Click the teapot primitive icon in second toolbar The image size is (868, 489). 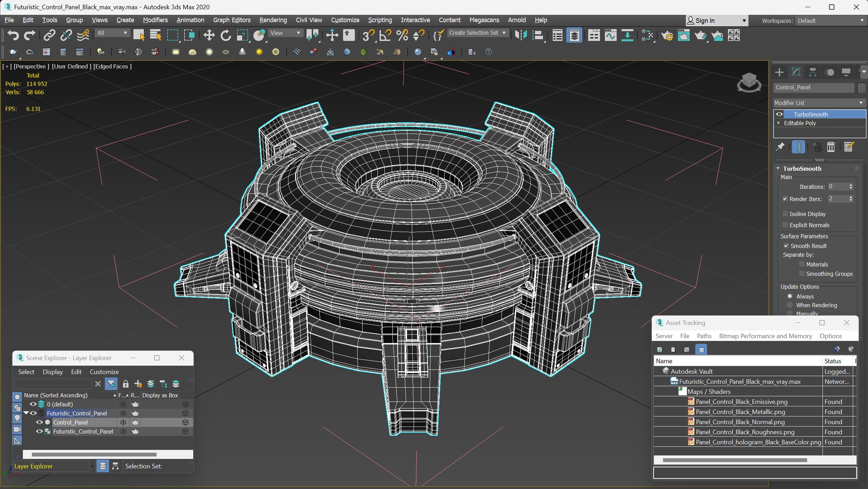tap(226, 52)
